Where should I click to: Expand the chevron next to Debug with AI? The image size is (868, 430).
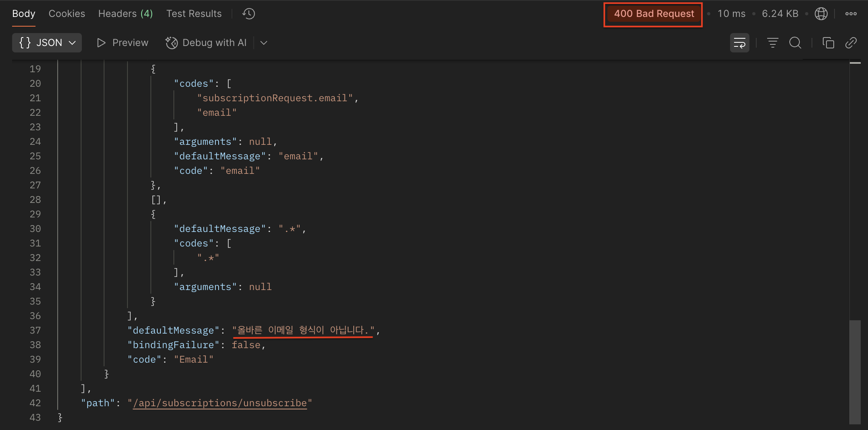coord(264,43)
